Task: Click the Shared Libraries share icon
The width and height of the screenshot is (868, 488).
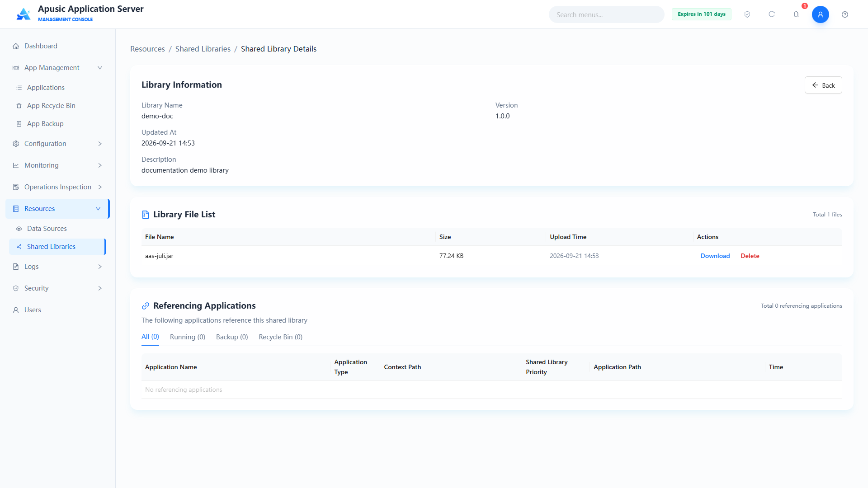Action: pyautogui.click(x=19, y=247)
